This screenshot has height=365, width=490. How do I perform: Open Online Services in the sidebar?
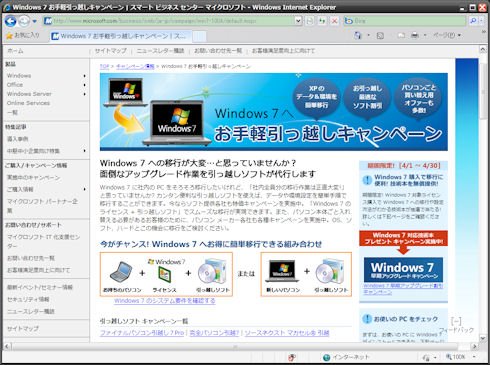tap(28, 103)
